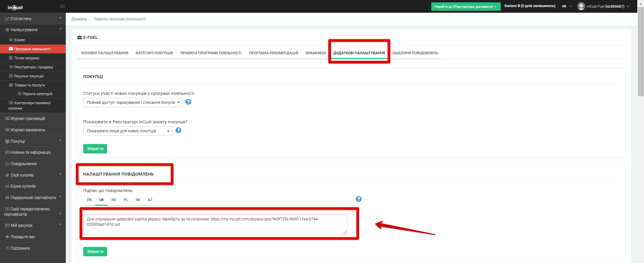This screenshot has width=644, height=263.
Task: Open the Додаткові налаштування tab
Action: coord(359,53)
